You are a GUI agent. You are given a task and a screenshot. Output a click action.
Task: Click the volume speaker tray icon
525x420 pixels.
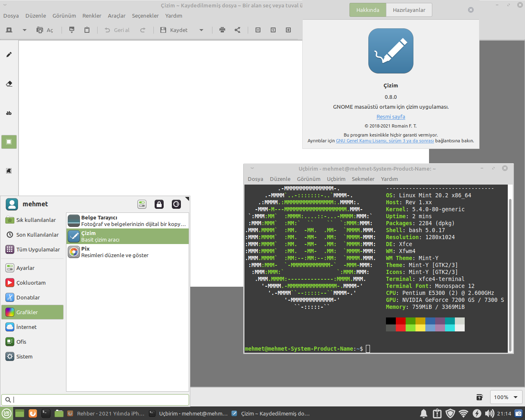489,413
